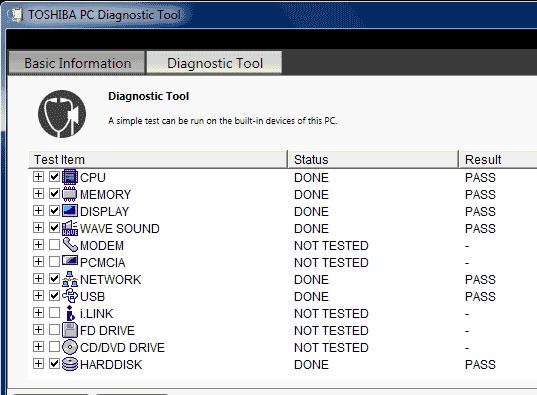Select the DISPLAY monitor icon
Viewport: 537px width, 395px height.
click(x=70, y=211)
